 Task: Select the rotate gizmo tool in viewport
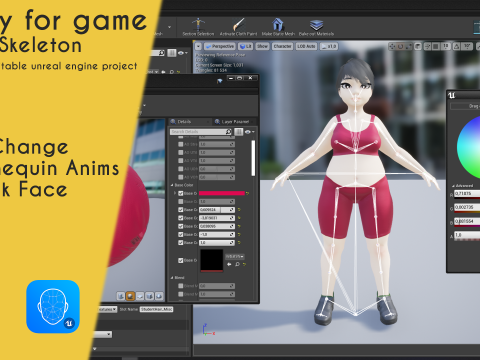(400, 46)
